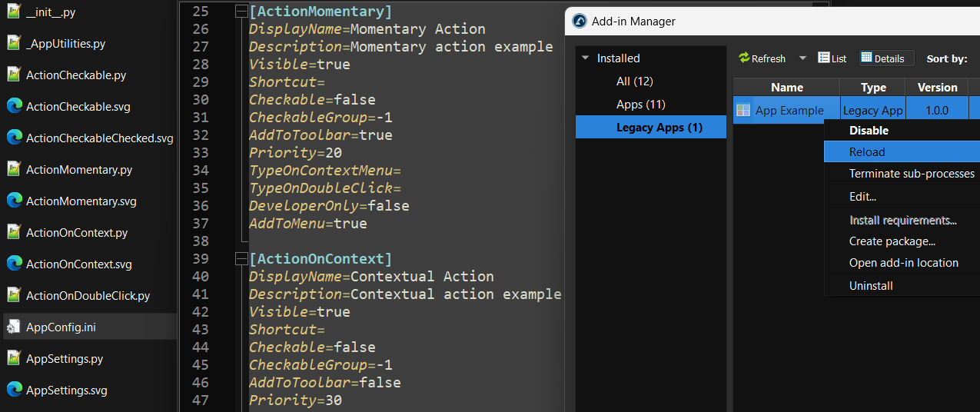Click the App Example row icon

743,111
